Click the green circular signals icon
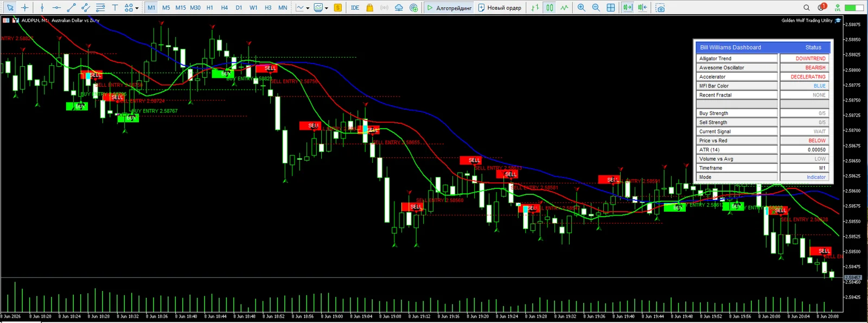This screenshot has width=868, height=323. coord(413,8)
